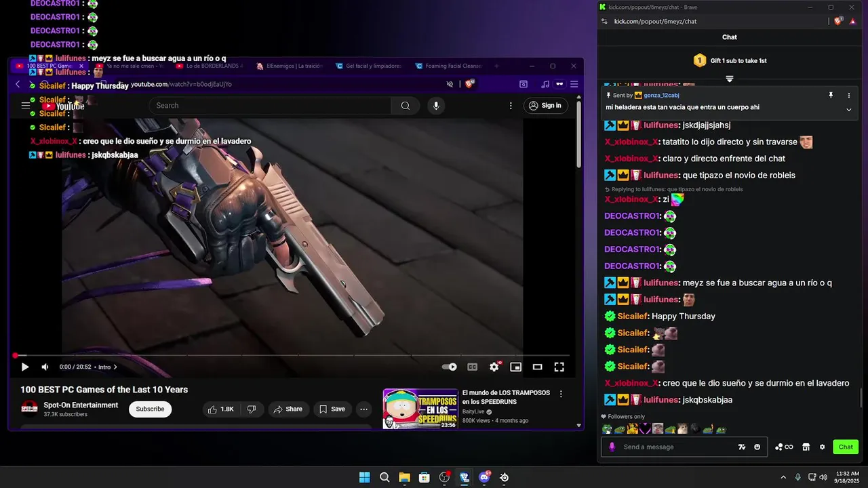868x488 pixels.
Task: Switch to the Lo de BORDERLANDS tab
Action: [209, 66]
